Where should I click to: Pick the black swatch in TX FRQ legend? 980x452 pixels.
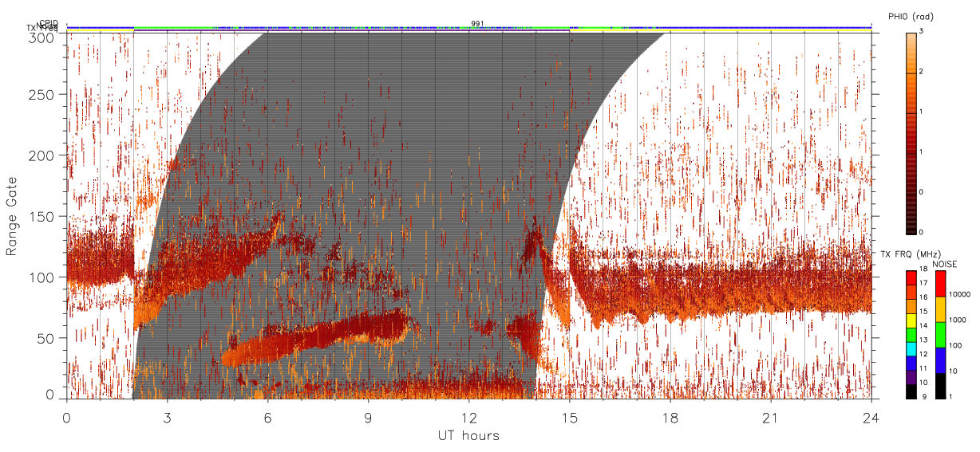click(x=911, y=391)
